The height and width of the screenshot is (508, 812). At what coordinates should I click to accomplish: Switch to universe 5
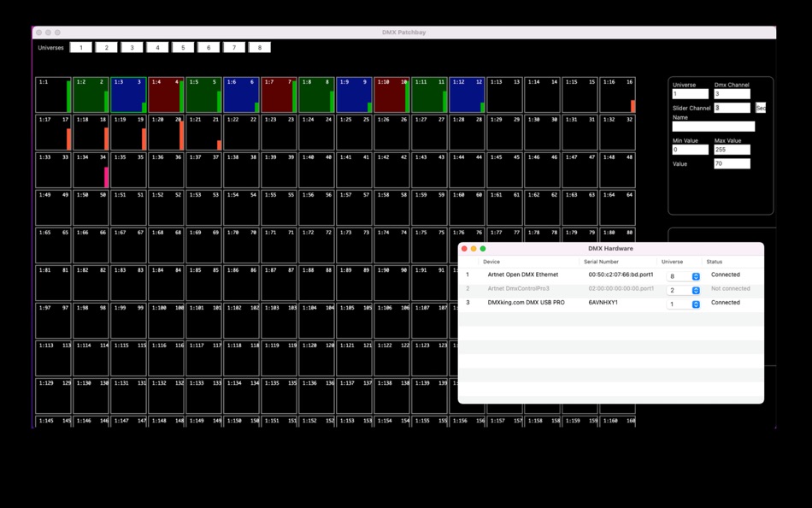point(183,47)
